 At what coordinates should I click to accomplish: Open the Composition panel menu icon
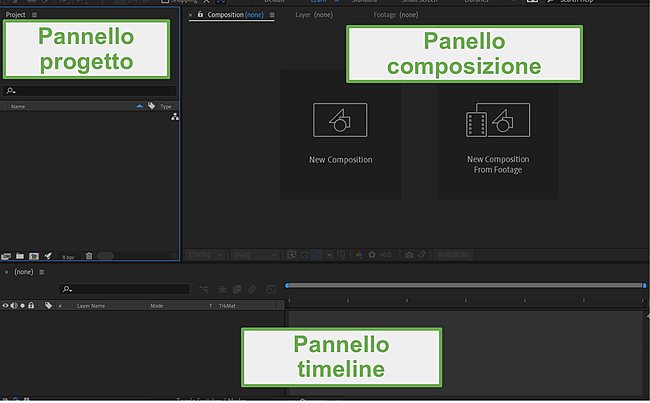pyautogui.click(x=272, y=15)
